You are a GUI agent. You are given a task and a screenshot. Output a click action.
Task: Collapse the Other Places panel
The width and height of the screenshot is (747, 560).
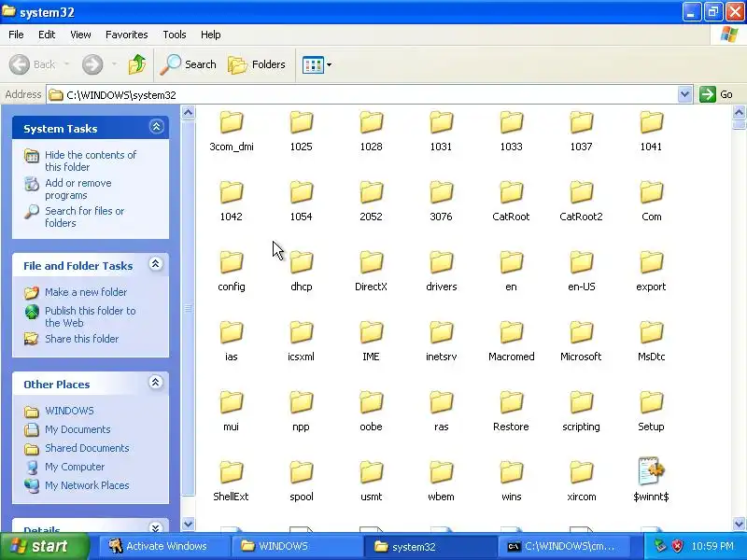[x=155, y=383]
